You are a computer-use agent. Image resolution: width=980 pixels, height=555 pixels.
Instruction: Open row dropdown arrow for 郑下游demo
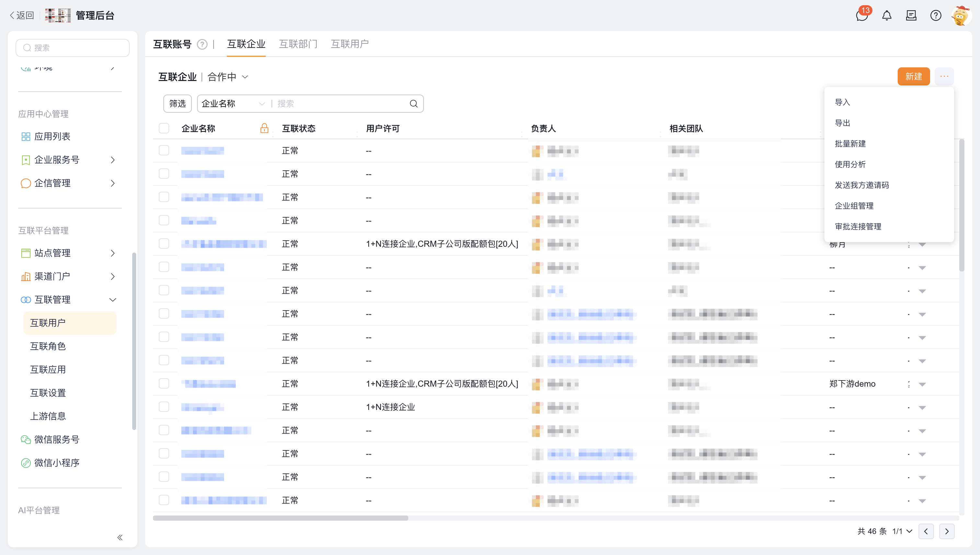pyautogui.click(x=922, y=384)
